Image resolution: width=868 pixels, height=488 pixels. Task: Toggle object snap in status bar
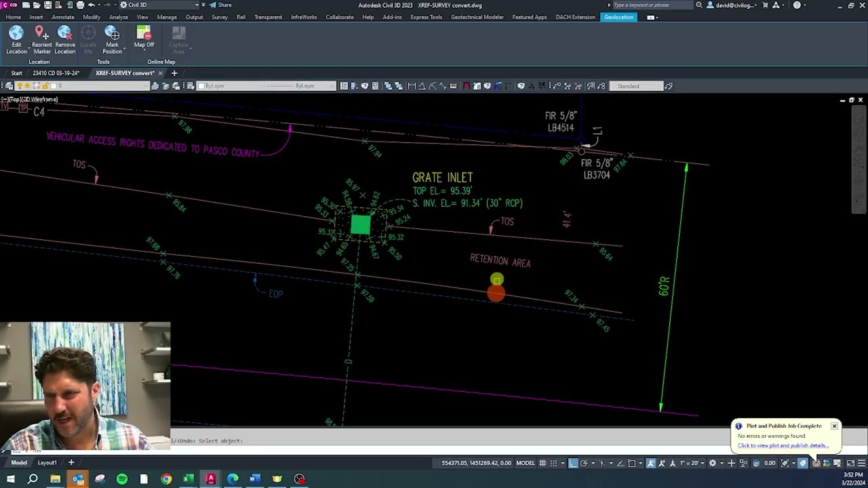point(631,463)
